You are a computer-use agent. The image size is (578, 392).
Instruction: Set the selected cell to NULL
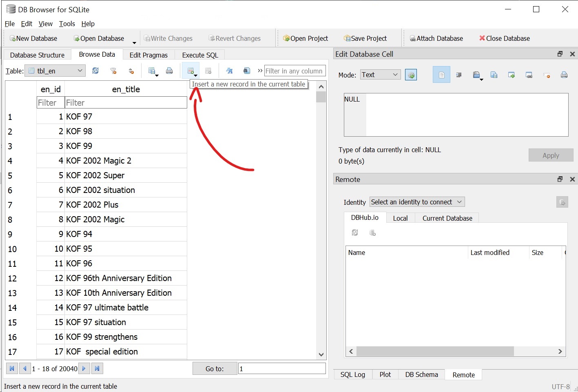[547, 75]
